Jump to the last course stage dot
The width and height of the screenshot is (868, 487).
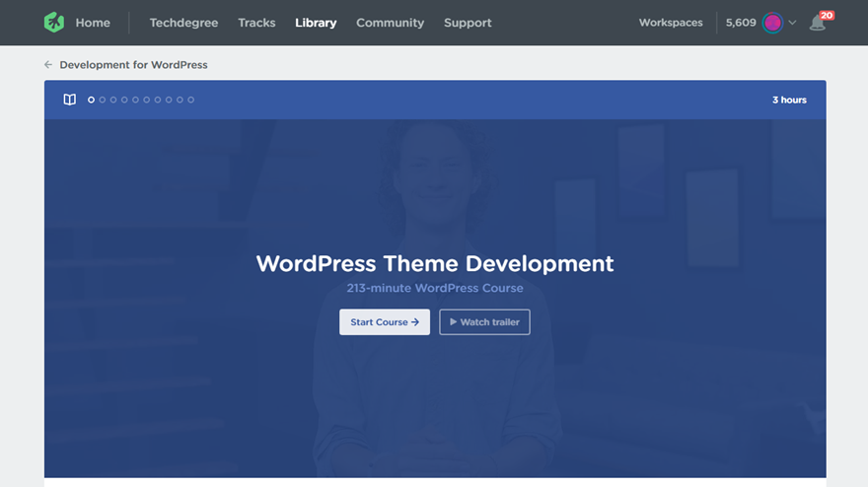tap(191, 100)
